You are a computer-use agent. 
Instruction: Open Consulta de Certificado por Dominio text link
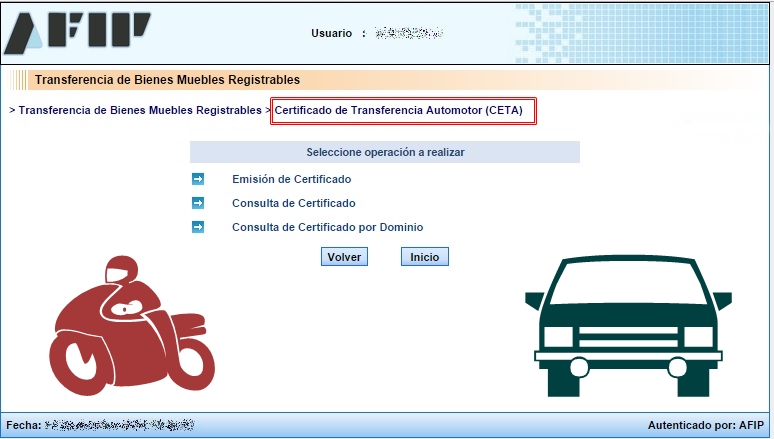(x=327, y=227)
